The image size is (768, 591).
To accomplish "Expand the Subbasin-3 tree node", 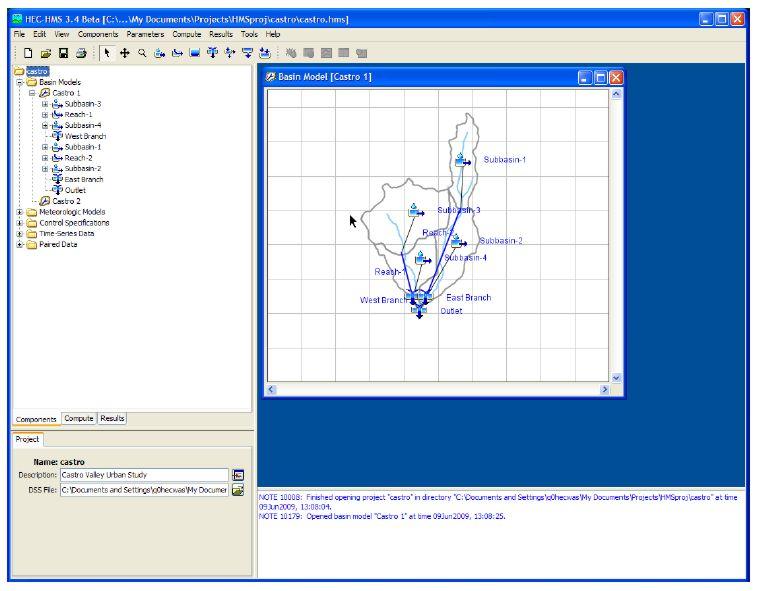I will (x=44, y=104).
